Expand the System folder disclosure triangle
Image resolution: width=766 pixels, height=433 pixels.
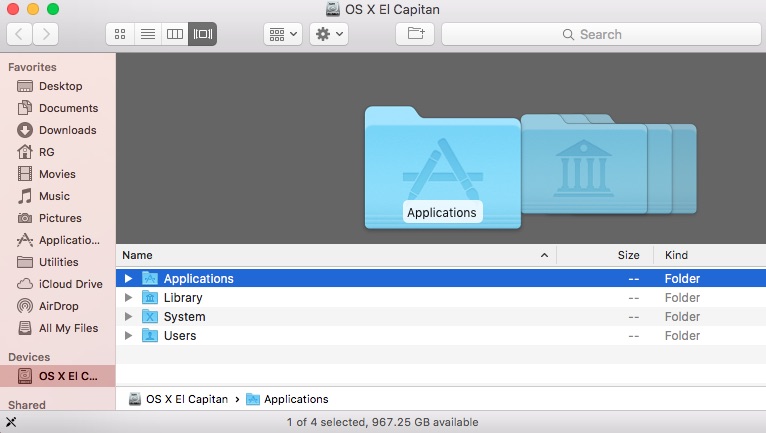pos(128,317)
